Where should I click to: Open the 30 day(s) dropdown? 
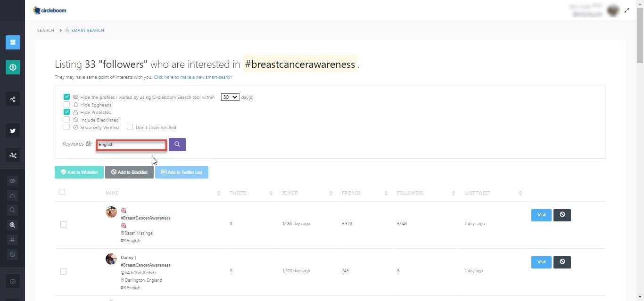[x=231, y=97]
